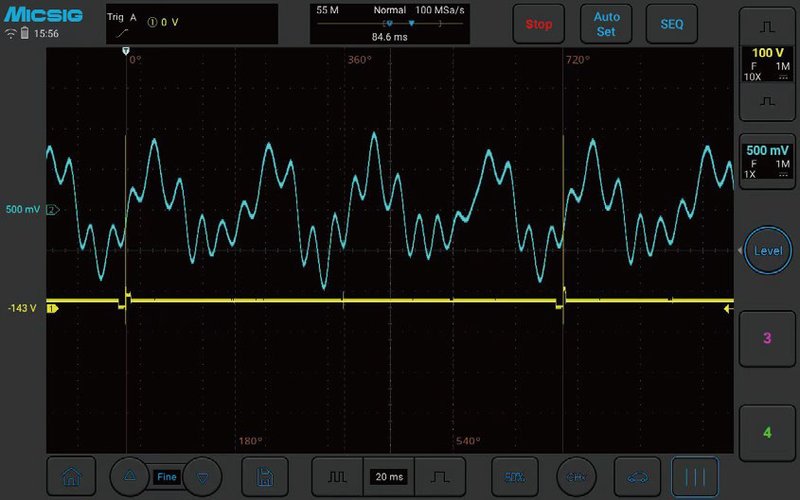The width and height of the screenshot is (800, 500).
Task: Tap the down arrow beside Fine
Action: click(x=203, y=477)
